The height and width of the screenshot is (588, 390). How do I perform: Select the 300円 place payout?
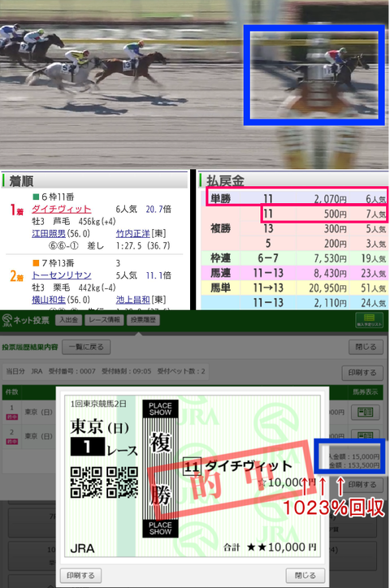pyautogui.click(x=336, y=229)
